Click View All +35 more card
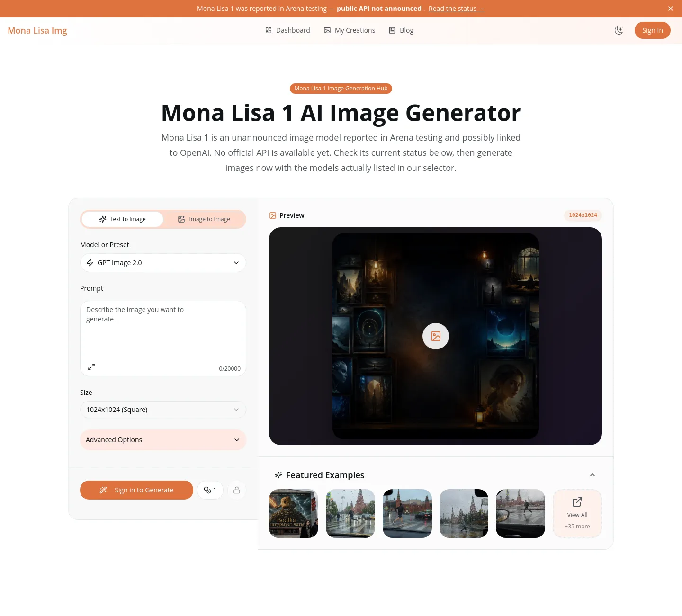 (x=577, y=513)
